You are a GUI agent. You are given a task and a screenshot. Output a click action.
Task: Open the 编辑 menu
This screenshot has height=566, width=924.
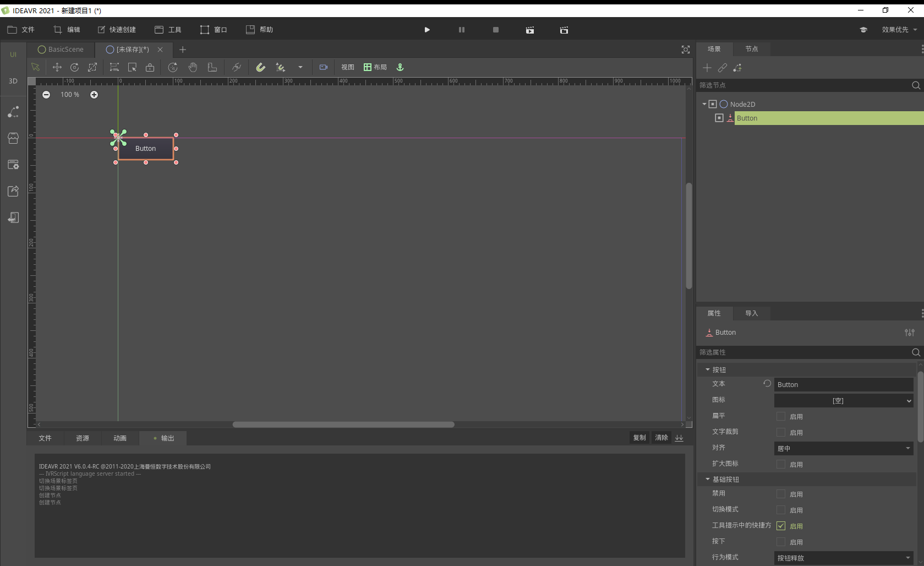click(x=67, y=30)
